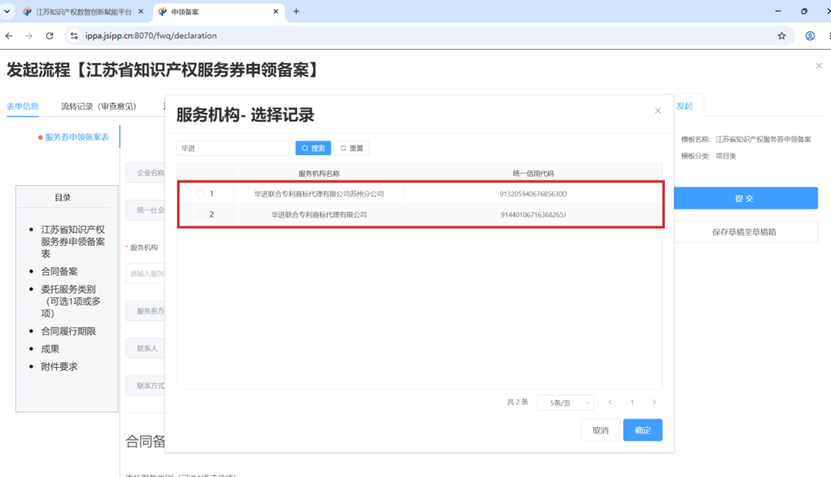Focus the search input containing 华进

[233, 148]
